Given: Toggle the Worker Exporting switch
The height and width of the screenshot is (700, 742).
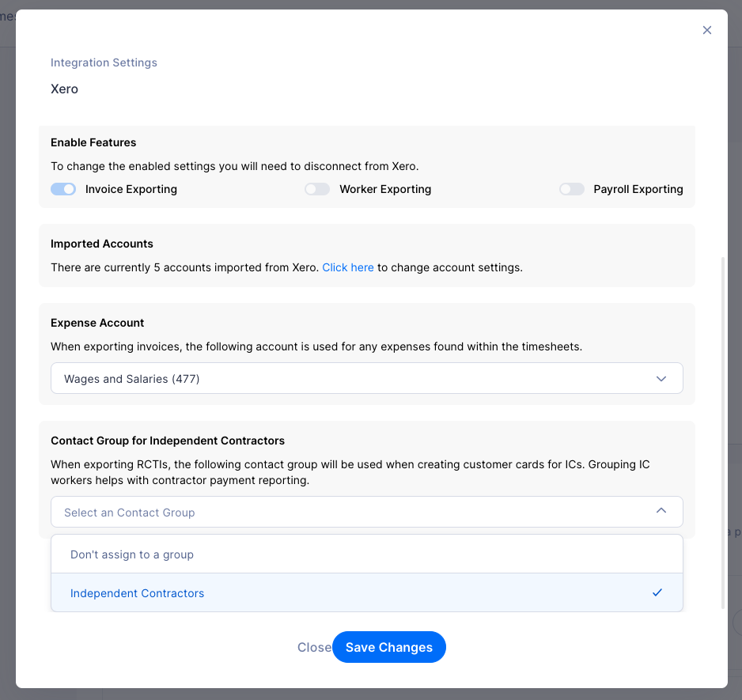Looking at the screenshot, I should coord(317,189).
